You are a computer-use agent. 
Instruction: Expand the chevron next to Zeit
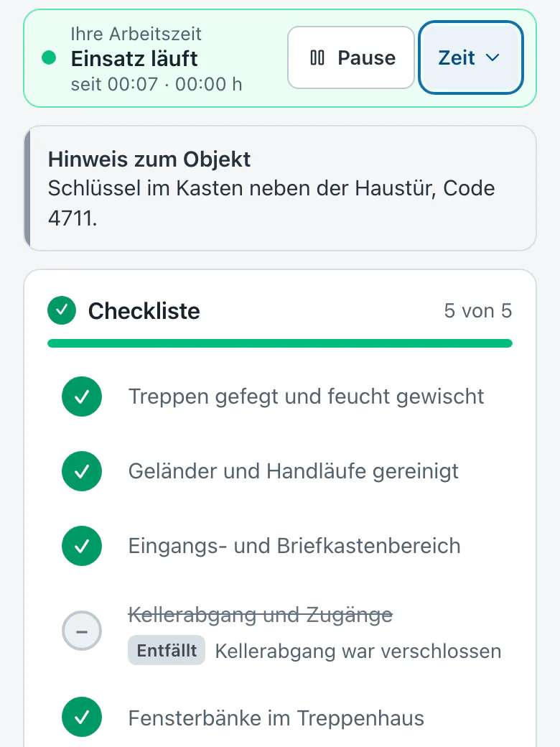[x=493, y=57]
